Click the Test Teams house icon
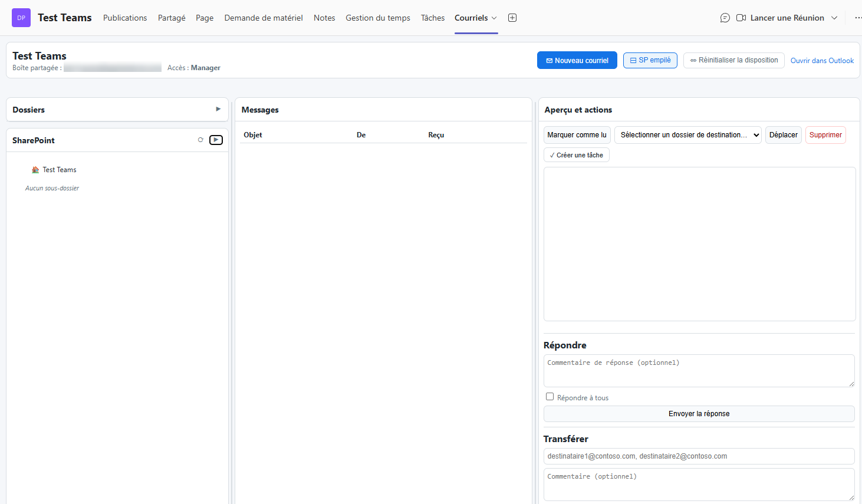 tap(35, 170)
